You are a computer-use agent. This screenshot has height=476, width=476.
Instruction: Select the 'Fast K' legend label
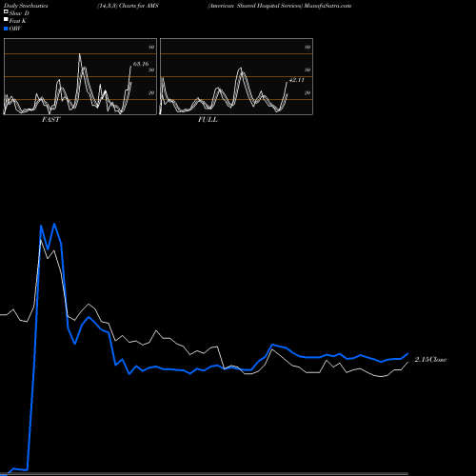18,21
